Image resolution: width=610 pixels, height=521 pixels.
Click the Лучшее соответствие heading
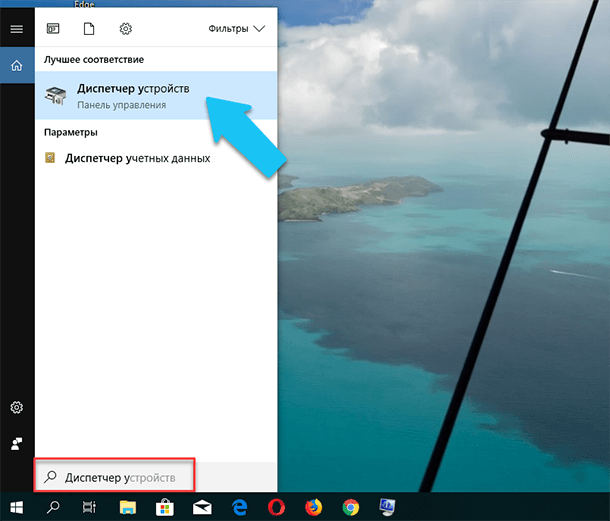click(94, 60)
